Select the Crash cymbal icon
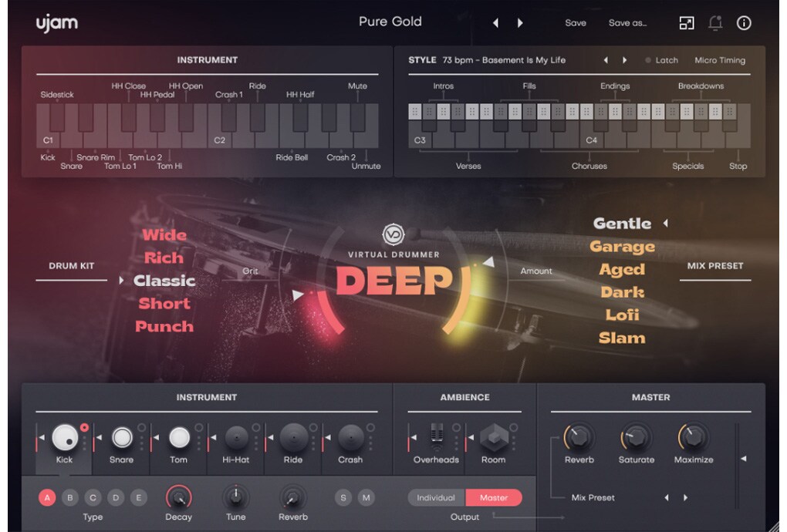 351,437
